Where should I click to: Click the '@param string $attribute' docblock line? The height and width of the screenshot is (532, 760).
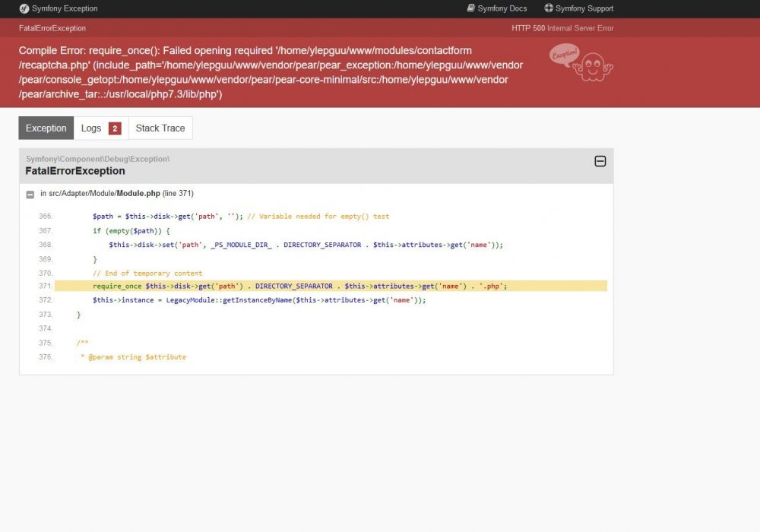[x=133, y=357]
